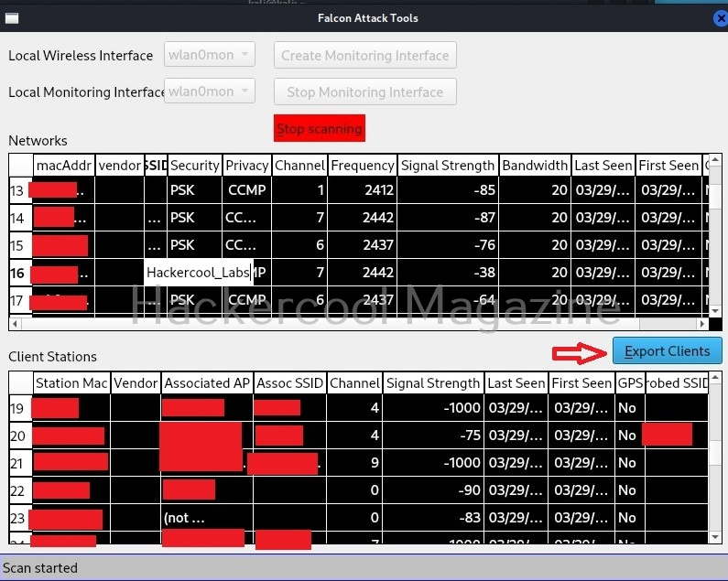Click signal strength -76 in row 15
Image resolution: width=728 pixels, height=581 pixels.
click(x=448, y=245)
